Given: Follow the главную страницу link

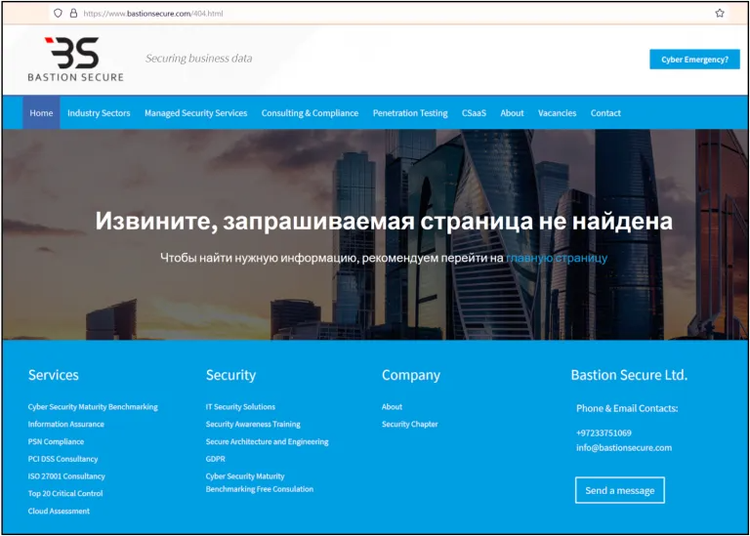Looking at the screenshot, I should click(556, 258).
